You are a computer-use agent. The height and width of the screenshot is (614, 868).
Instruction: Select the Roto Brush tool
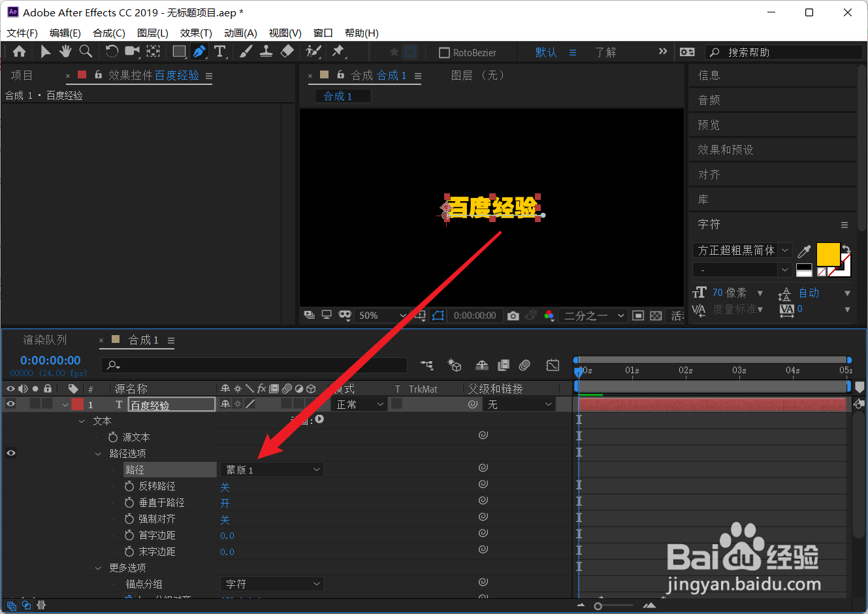click(x=313, y=52)
